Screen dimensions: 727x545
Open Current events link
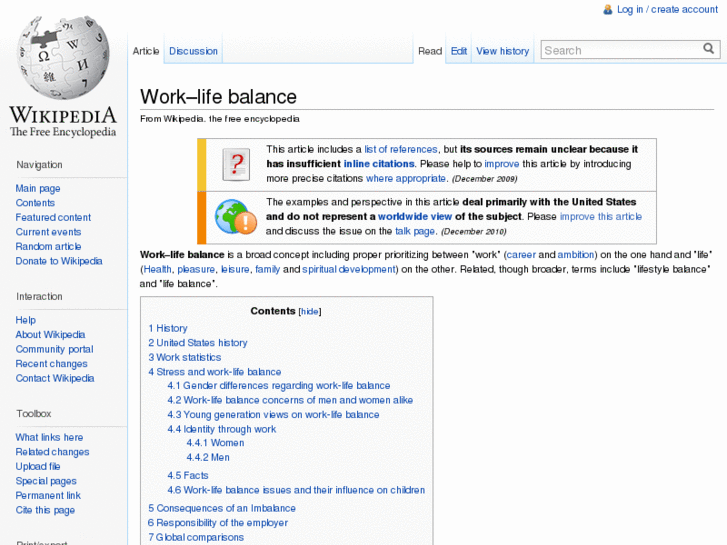coord(48,232)
